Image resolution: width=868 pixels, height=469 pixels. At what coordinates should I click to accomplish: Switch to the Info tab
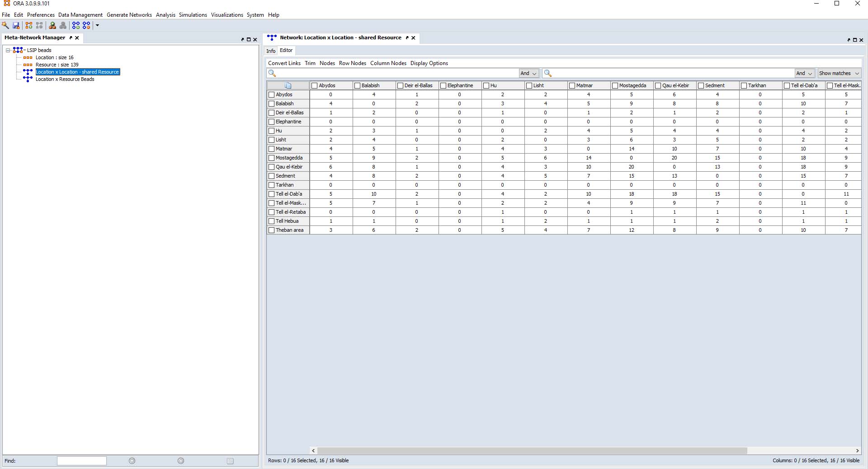pyautogui.click(x=271, y=51)
